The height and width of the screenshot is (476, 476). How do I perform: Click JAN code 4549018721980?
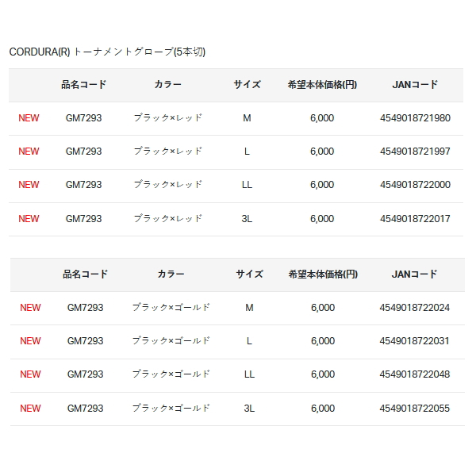click(415, 117)
